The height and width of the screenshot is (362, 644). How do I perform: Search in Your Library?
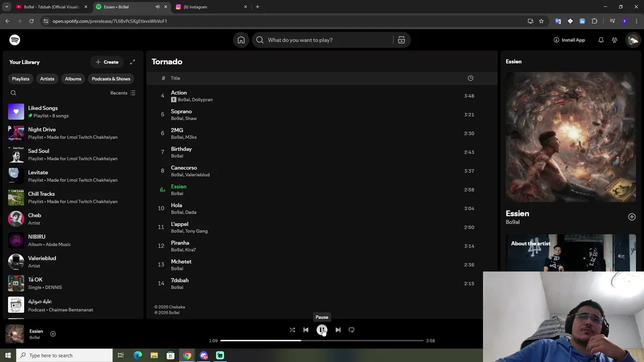pyautogui.click(x=14, y=93)
